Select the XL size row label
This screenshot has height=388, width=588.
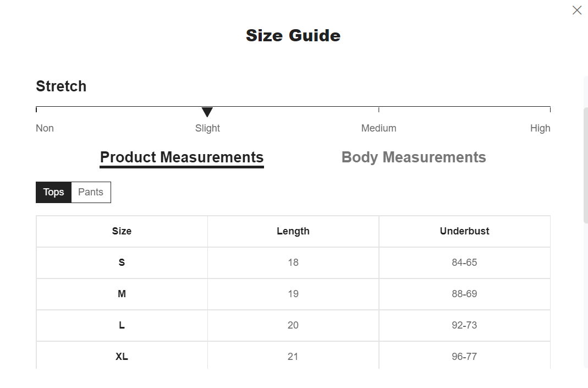(122, 357)
